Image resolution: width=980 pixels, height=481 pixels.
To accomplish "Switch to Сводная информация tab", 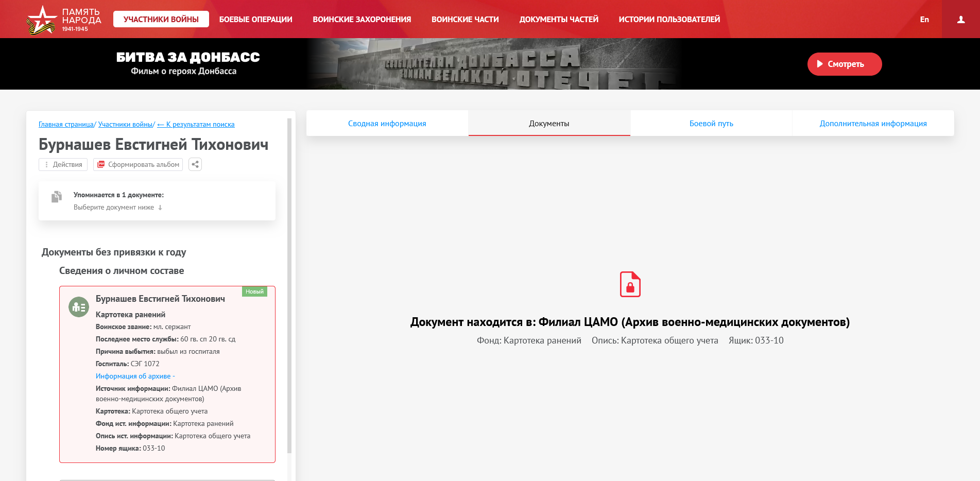I will [387, 124].
